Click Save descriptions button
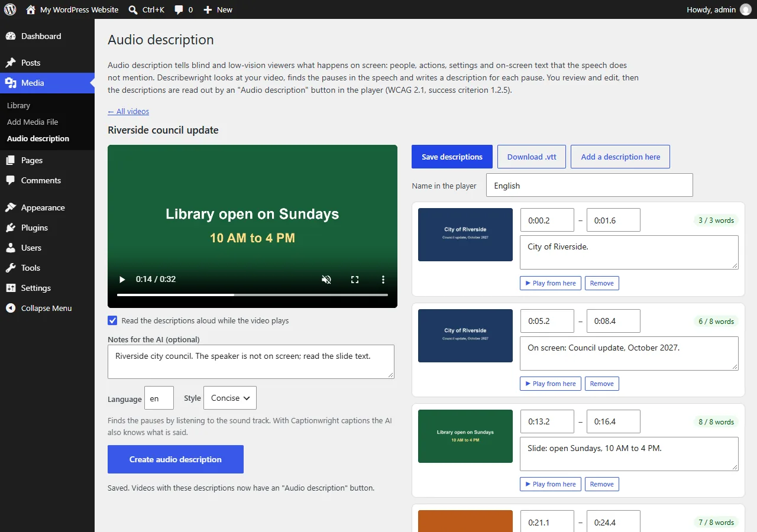 pyautogui.click(x=452, y=157)
